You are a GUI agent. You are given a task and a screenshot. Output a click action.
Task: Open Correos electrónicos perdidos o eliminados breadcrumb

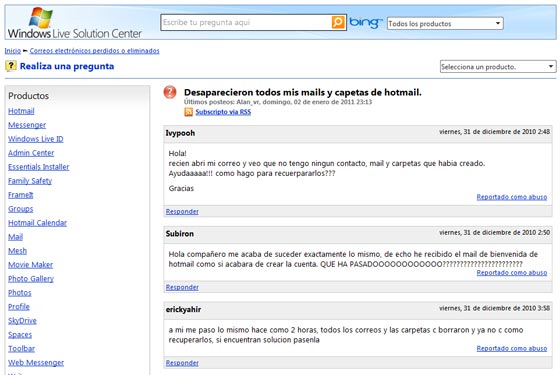coord(94,51)
